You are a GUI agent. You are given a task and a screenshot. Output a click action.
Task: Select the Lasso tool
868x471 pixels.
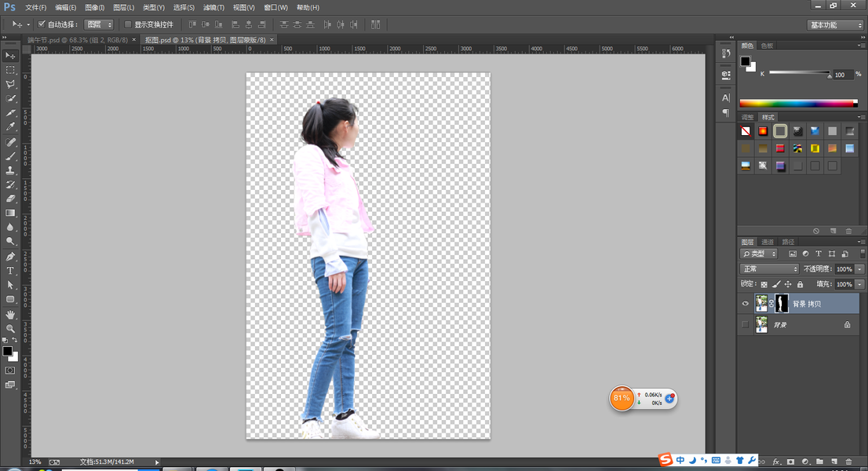pyautogui.click(x=10, y=84)
